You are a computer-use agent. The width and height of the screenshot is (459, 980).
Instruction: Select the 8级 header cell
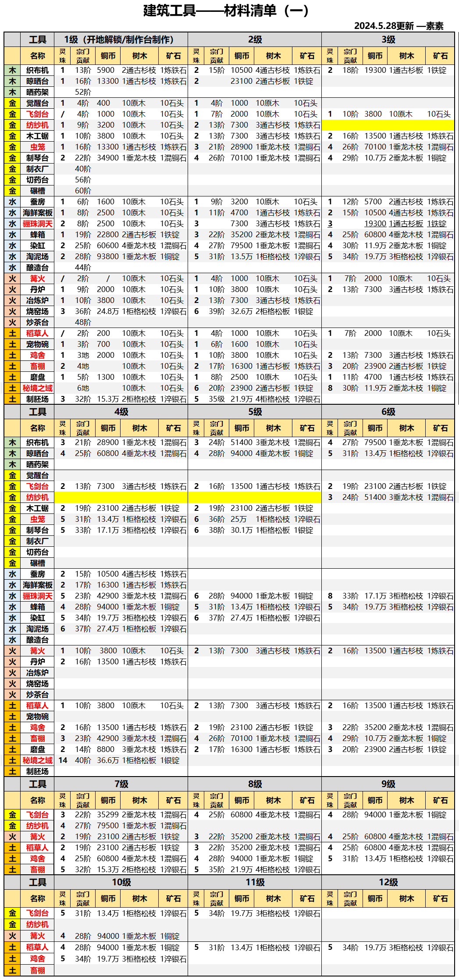tap(255, 784)
